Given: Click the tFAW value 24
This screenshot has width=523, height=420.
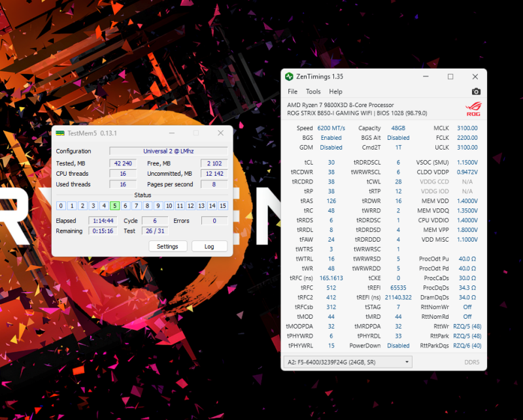Looking at the screenshot, I should click(x=331, y=239).
